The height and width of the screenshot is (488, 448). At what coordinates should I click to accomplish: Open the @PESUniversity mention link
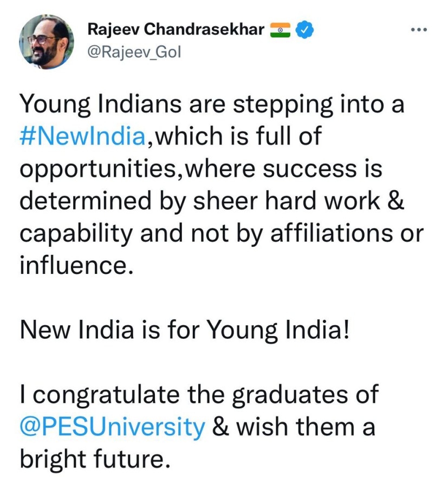pyautogui.click(x=113, y=428)
